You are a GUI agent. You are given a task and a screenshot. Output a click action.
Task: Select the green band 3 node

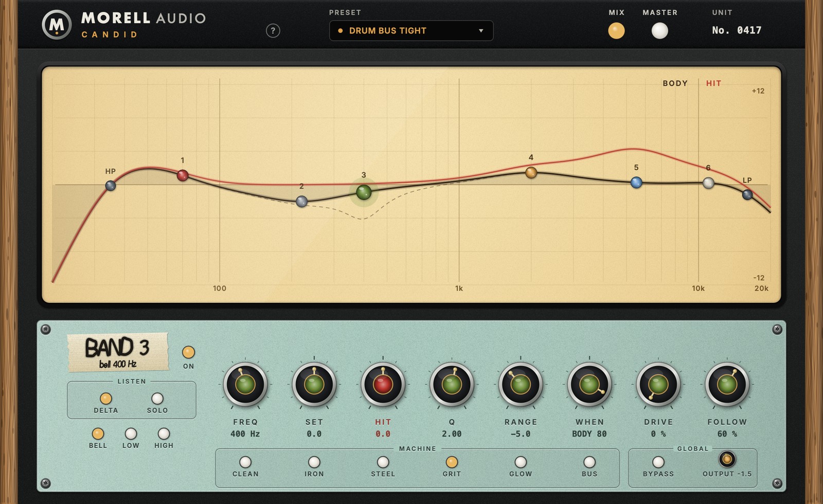click(364, 192)
